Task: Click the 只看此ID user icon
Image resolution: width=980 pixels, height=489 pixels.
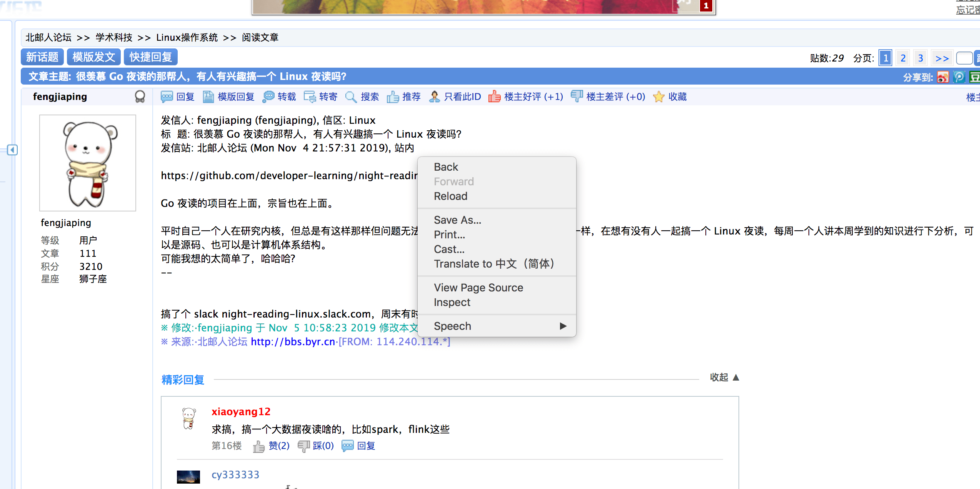Action: (x=434, y=96)
